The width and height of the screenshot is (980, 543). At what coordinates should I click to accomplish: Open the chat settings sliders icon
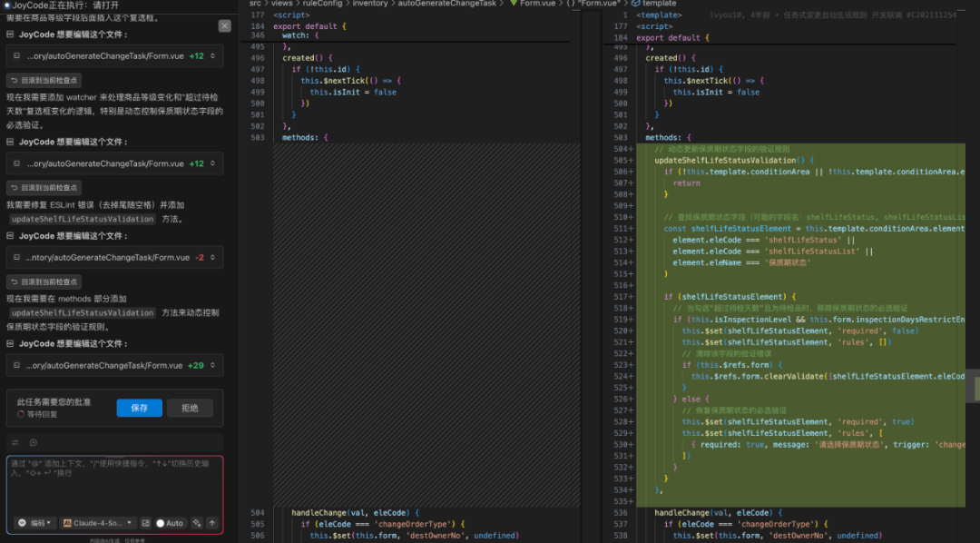[x=15, y=442]
